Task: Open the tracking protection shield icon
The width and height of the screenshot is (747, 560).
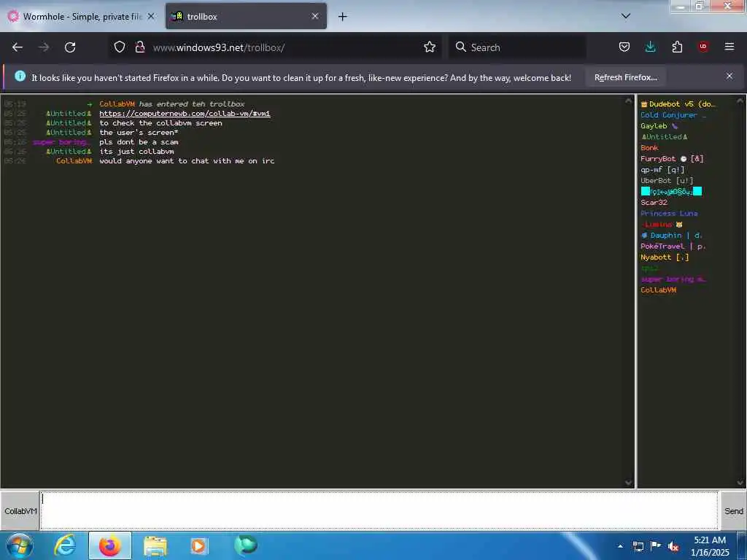Action: 120,47
